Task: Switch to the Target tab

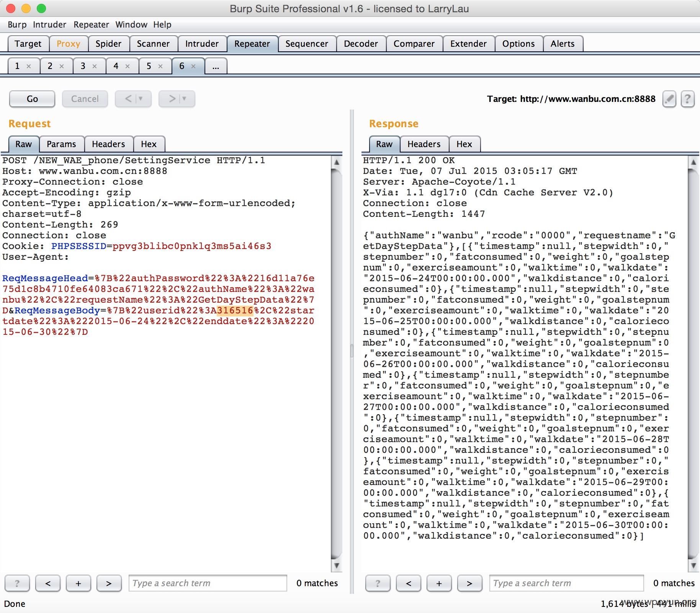Action: click(28, 44)
